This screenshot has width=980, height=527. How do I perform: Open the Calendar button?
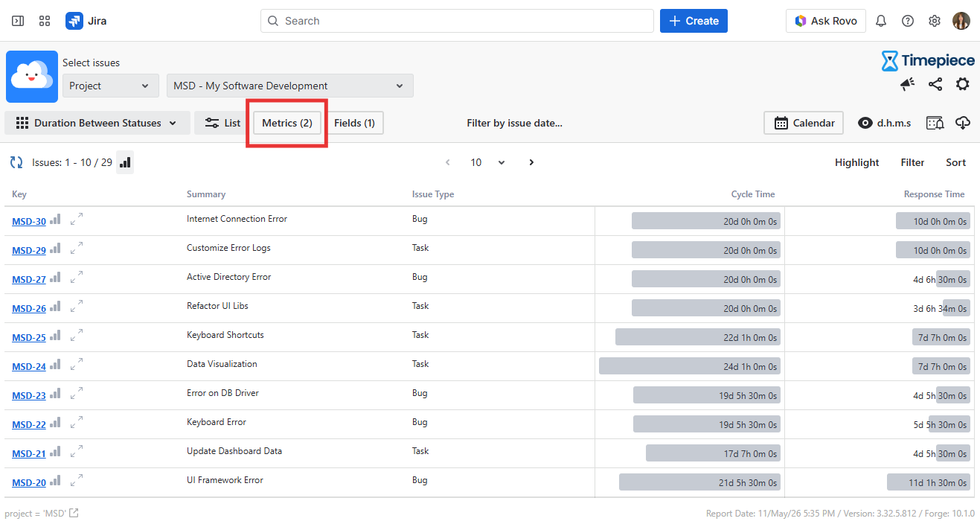point(804,123)
